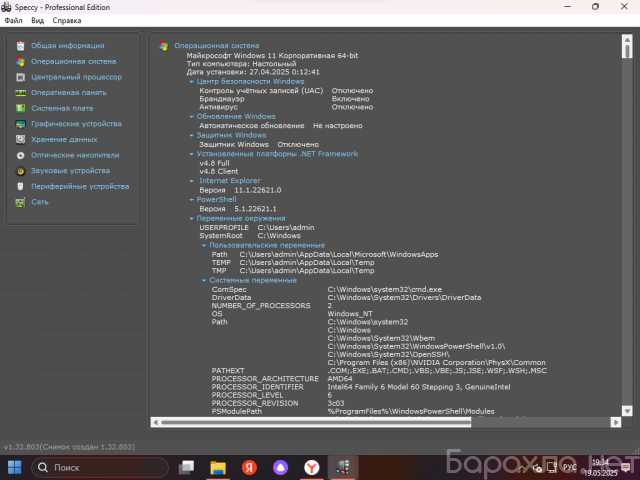Click the Центральный процессор sidebar icon
640x480 pixels.
20,77
